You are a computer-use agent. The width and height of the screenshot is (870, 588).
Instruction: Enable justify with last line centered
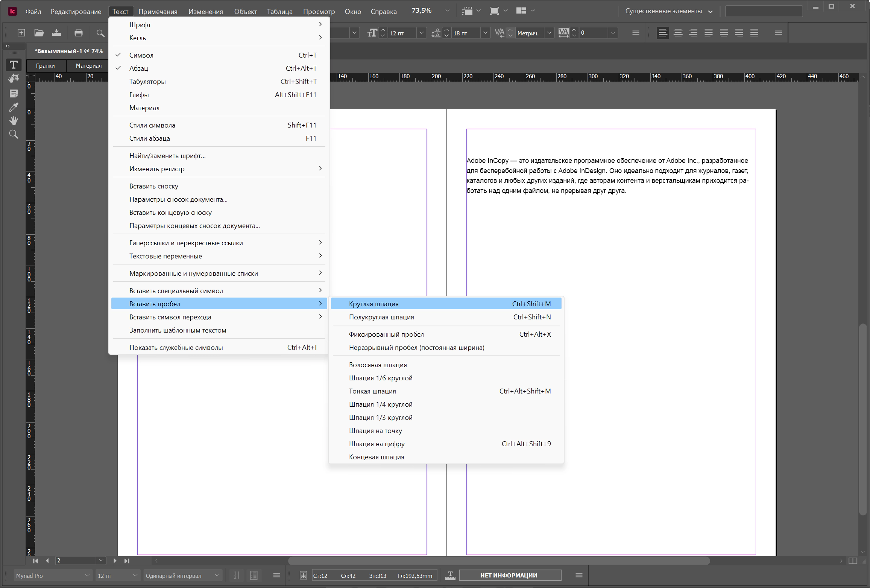click(x=724, y=33)
